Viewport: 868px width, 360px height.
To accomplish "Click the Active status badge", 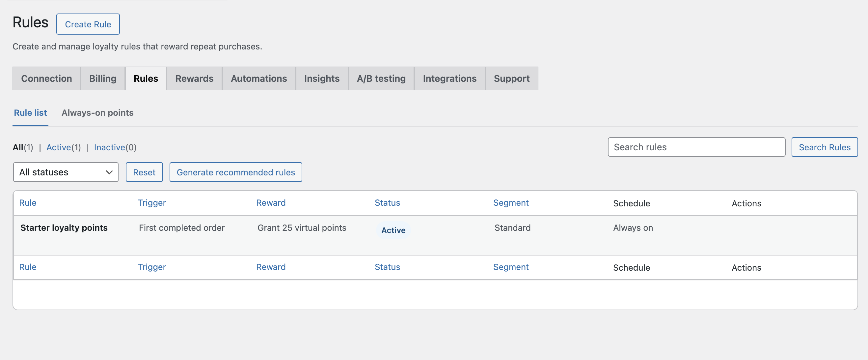I will tap(393, 230).
